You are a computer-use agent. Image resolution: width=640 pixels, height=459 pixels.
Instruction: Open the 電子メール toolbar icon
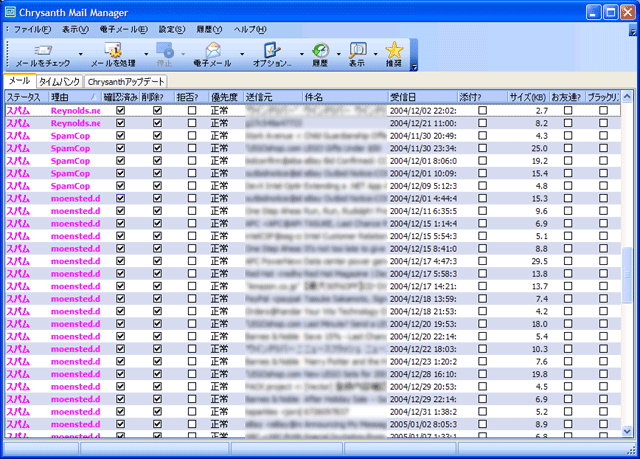pos(213,50)
